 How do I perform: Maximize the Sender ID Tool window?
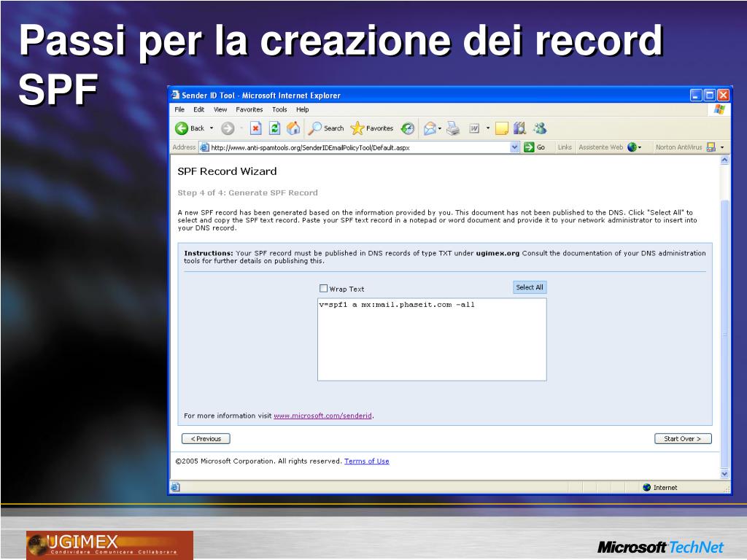[709, 96]
